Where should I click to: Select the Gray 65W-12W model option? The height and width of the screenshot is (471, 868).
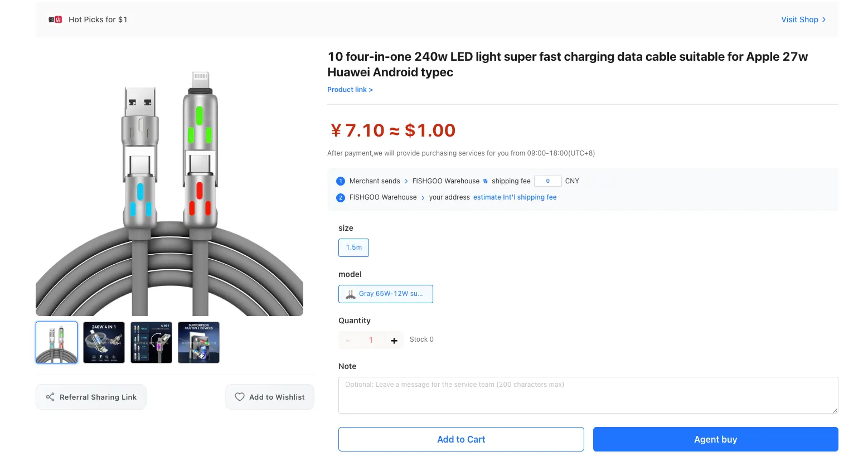point(385,294)
